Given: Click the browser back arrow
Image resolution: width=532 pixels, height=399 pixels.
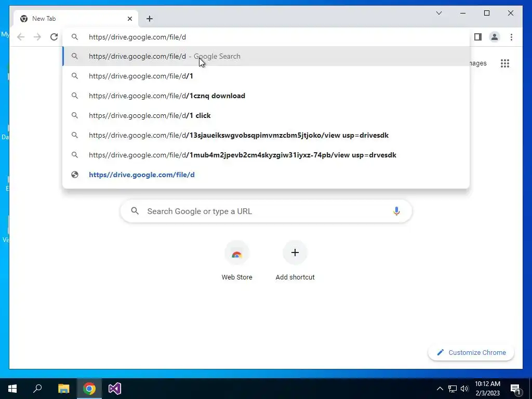Looking at the screenshot, I should point(21,37).
